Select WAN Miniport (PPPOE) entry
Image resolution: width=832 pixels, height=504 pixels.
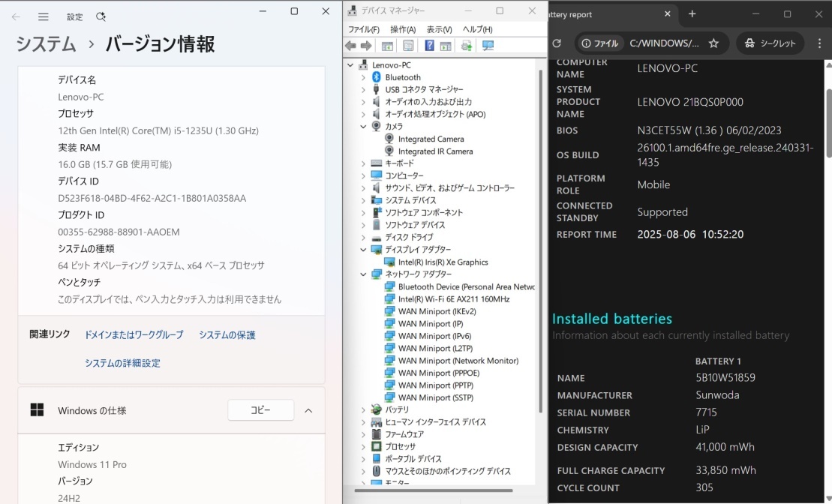tap(439, 373)
